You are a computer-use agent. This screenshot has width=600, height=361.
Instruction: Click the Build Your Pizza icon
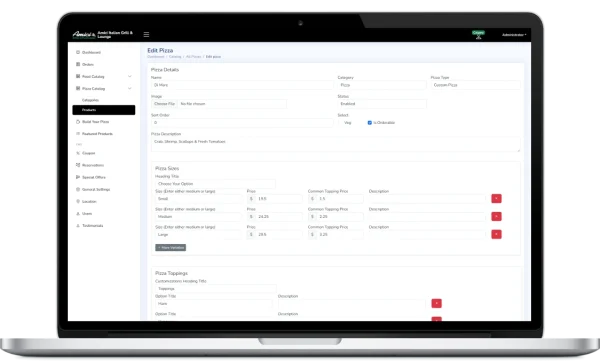click(x=78, y=122)
